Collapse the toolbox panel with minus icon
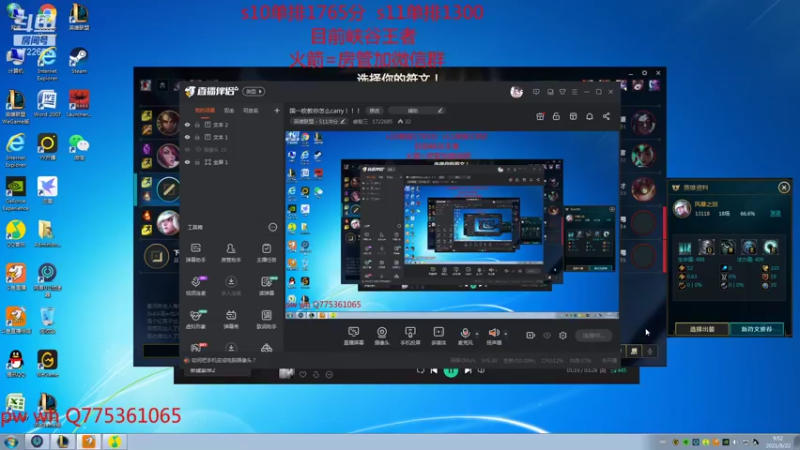The height and width of the screenshot is (450, 800). (273, 227)
